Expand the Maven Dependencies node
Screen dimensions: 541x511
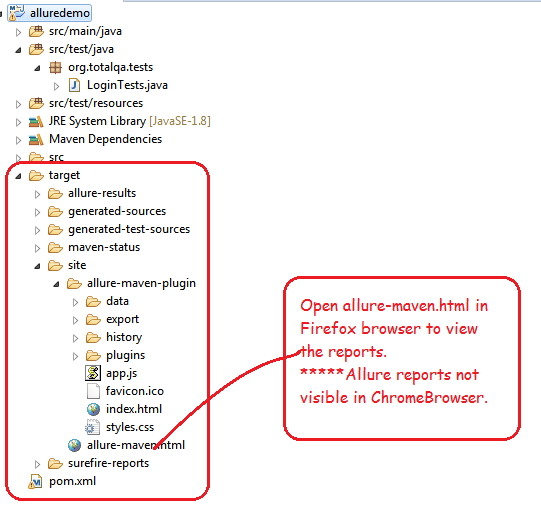pyautogui.click(x=18, y=140)
